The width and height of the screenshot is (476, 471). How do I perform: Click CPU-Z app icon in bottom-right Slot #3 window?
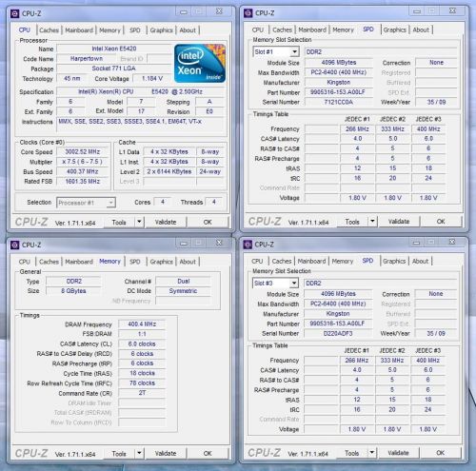tap(248, 245)
